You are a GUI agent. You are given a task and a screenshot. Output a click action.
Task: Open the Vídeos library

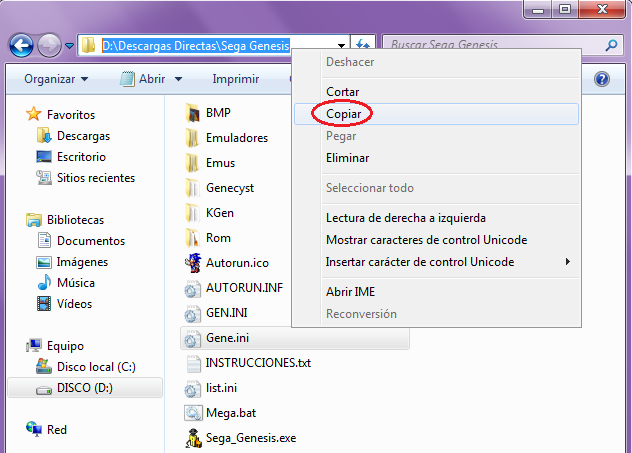pos(74,304)
